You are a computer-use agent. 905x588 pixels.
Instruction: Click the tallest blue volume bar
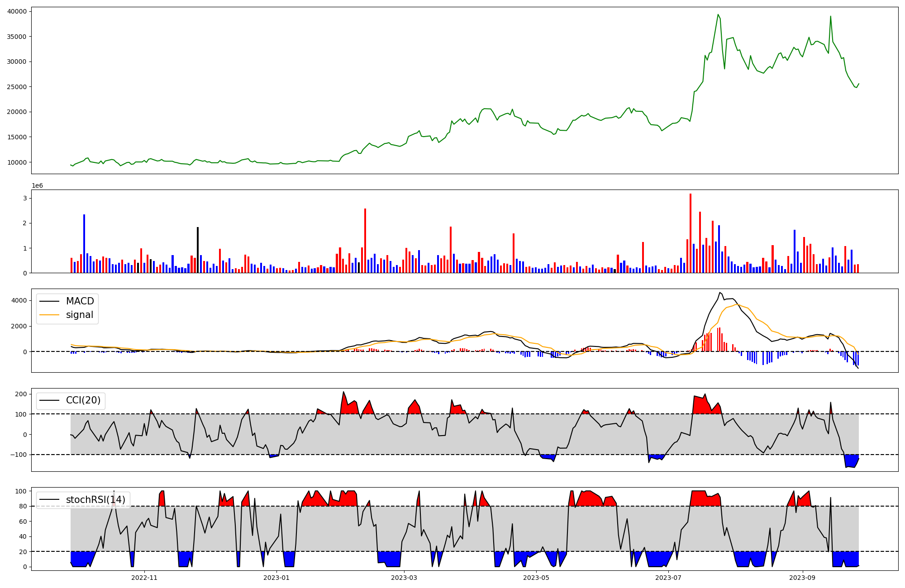pos(84,243)
